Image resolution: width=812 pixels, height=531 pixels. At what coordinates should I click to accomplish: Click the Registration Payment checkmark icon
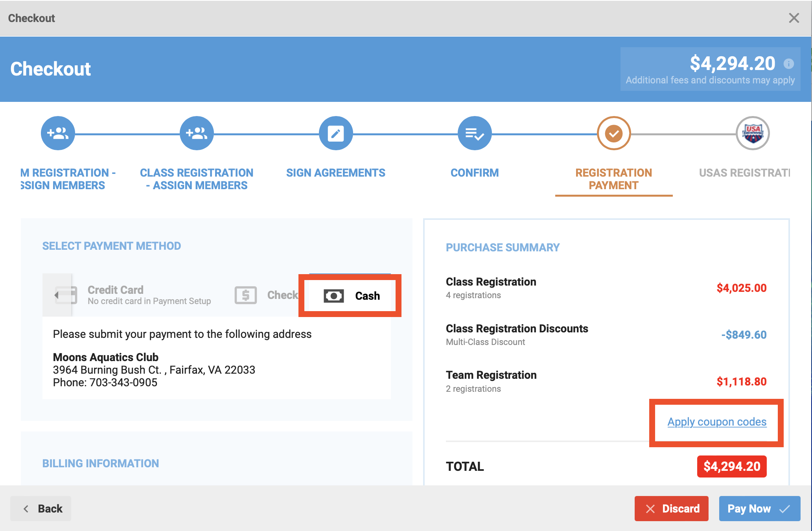point(613,133)
